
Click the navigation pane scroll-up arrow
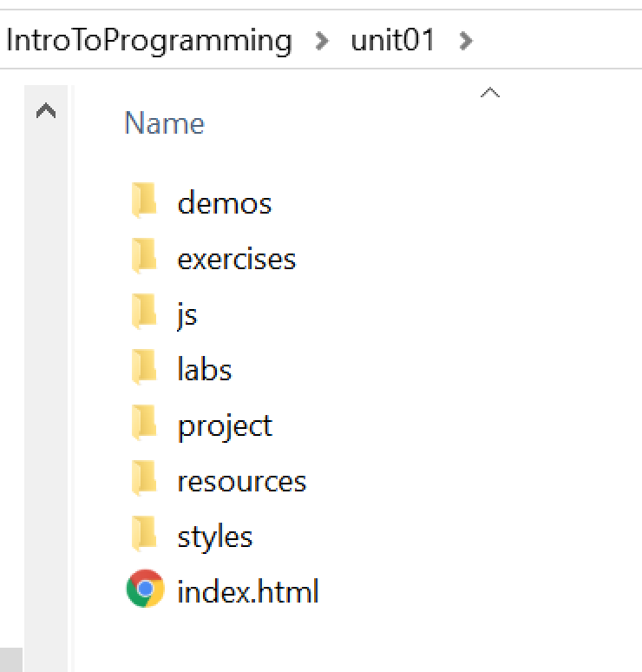coord(46,110)
